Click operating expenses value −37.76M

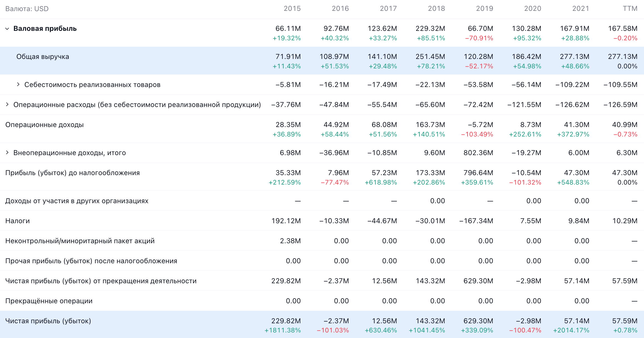(286, 105)
